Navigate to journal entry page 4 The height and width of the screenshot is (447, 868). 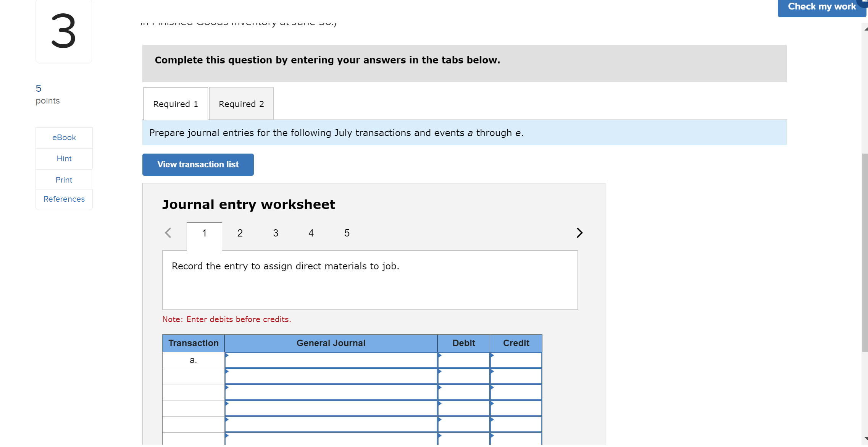310,232
